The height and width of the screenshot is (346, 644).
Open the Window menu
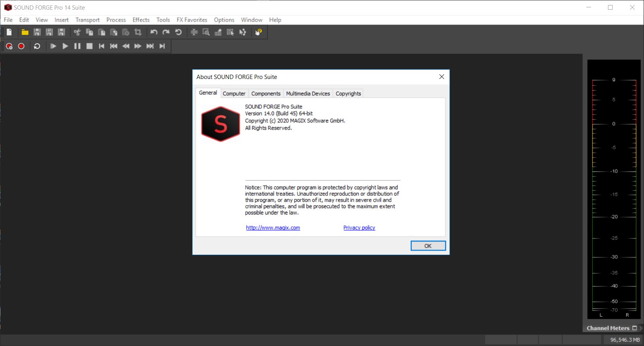[251, 20]
